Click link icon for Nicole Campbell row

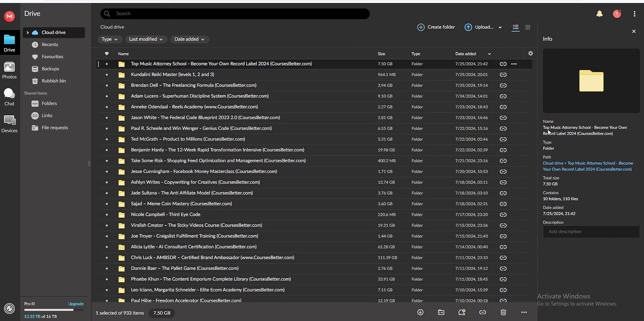point(503,214)
